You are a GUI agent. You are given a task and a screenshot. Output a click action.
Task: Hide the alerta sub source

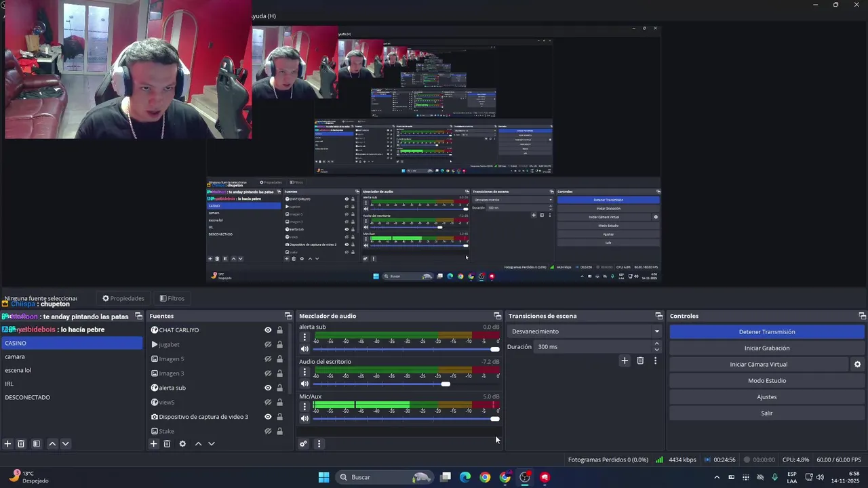pos(268,388)
